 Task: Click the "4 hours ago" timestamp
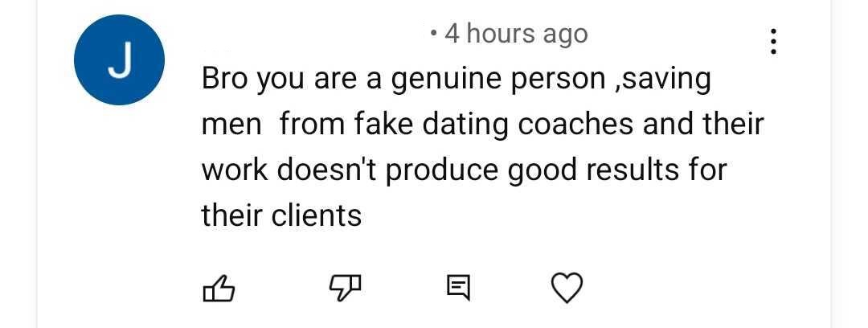click(516, 34)
